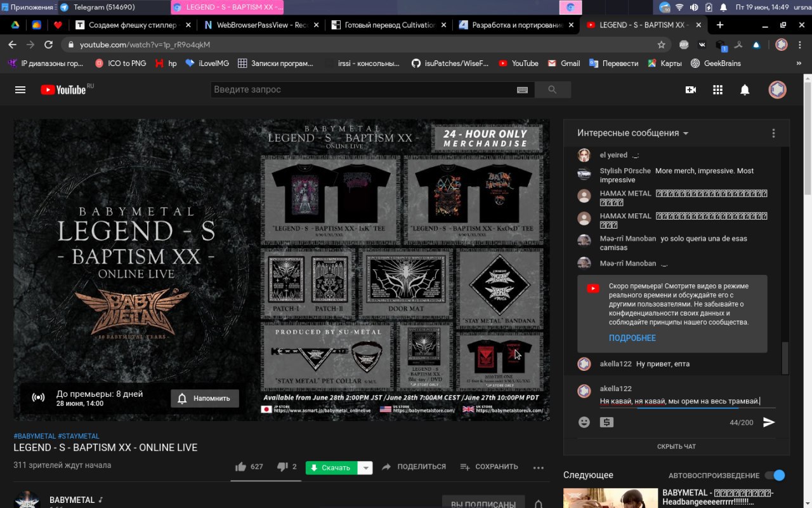Click the green Скачать button
The image size is (812, 508).
click(331, 468)
